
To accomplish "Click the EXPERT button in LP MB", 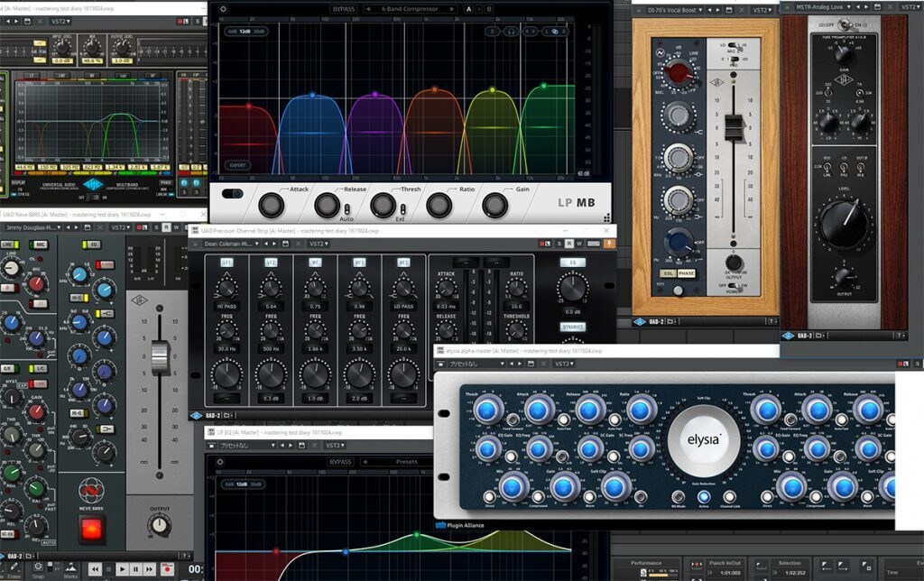I will tap(237, 165).
